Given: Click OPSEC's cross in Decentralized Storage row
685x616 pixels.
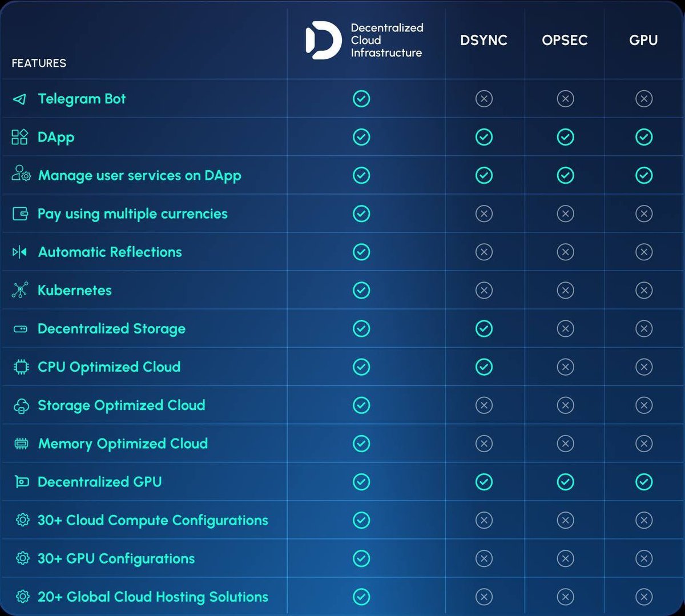Looking at the screenshot, I should 565,328.
